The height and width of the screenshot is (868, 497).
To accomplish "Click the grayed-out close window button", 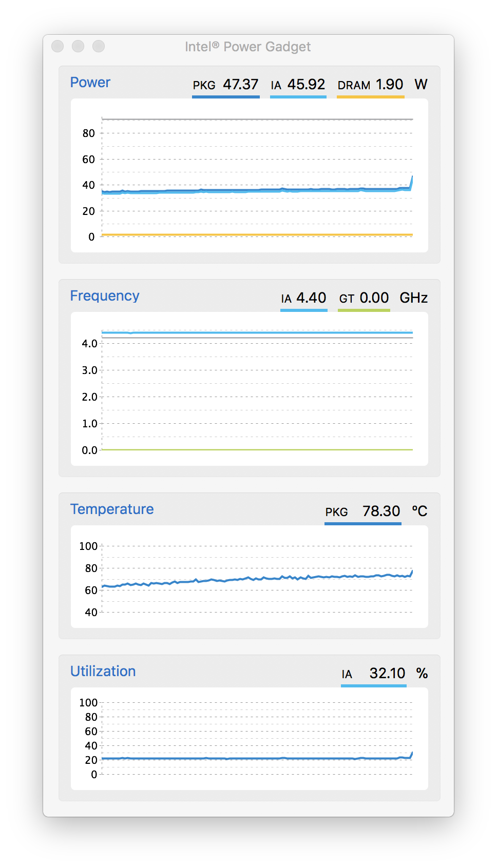I will [58, 46].
